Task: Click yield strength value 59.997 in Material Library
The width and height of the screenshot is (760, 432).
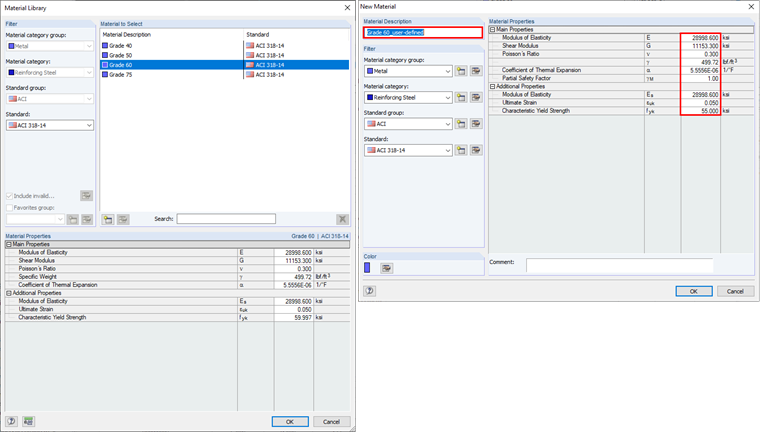Action: [x=294, y=318]
